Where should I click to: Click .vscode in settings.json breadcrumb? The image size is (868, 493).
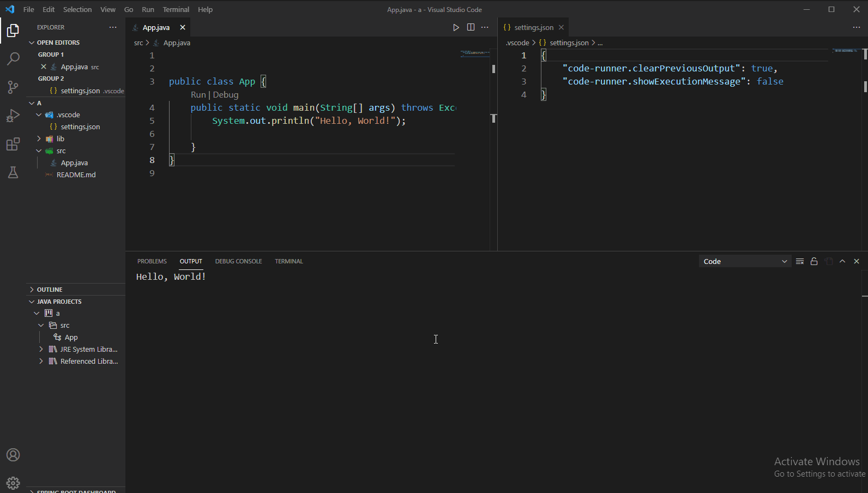(x=517, y=43)
